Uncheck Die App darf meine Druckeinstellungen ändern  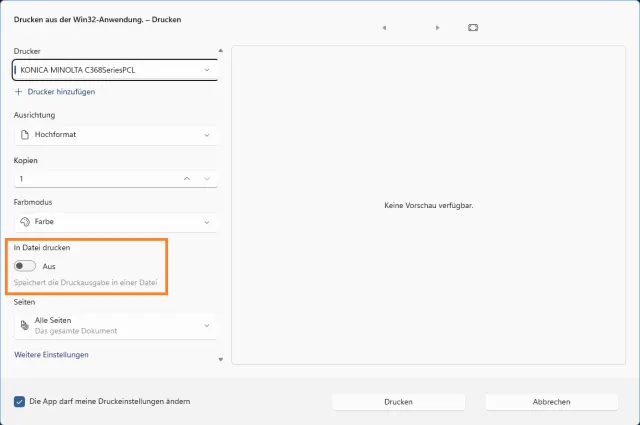click(19, 402)
